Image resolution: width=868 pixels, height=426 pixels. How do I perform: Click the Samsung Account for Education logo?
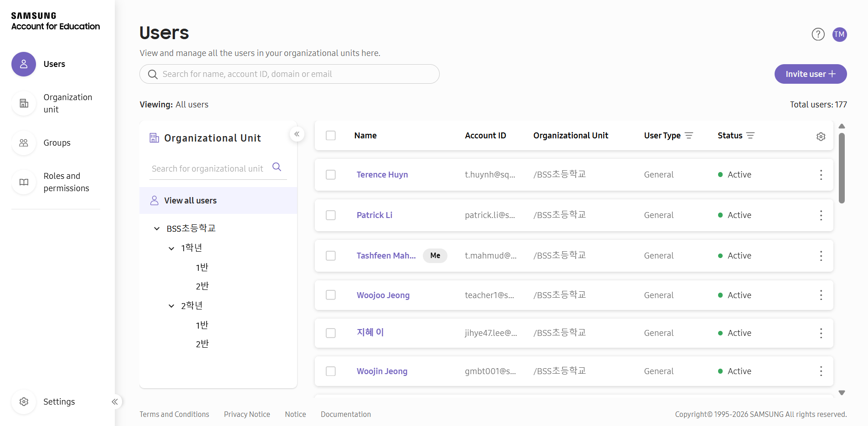coord(56,21)
